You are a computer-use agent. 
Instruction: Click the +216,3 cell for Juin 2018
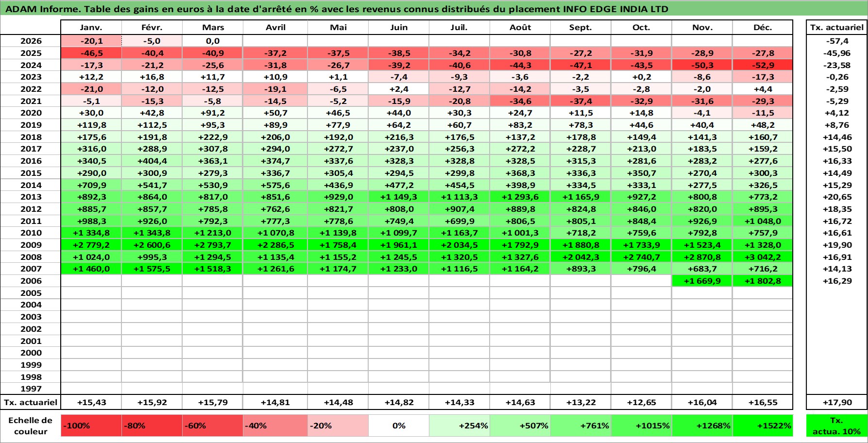[399, 137]
